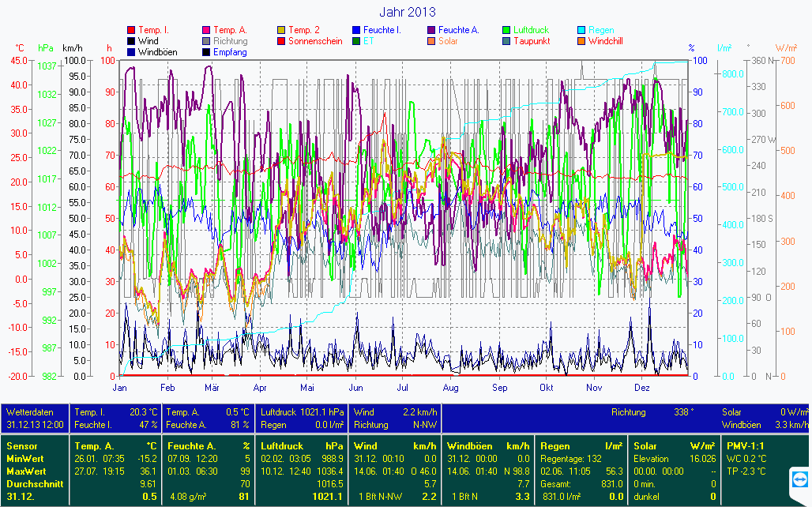Click the red Sonnenschein legend swatch

click(281, 41)
